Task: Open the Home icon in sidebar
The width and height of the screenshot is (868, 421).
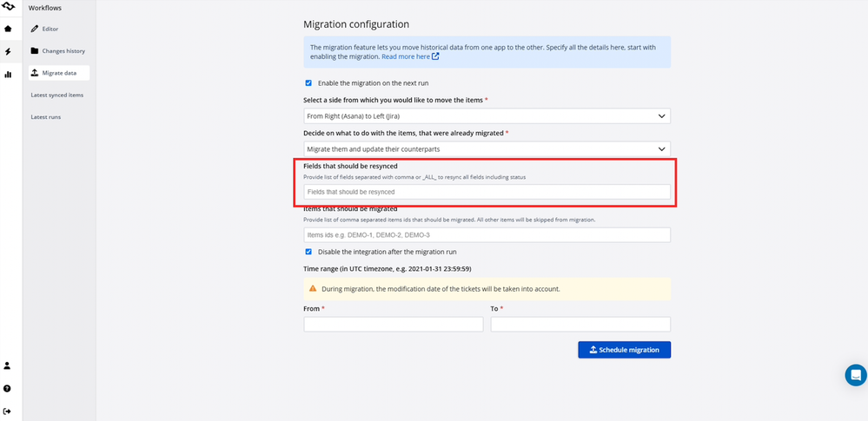Action: (9, 29)
